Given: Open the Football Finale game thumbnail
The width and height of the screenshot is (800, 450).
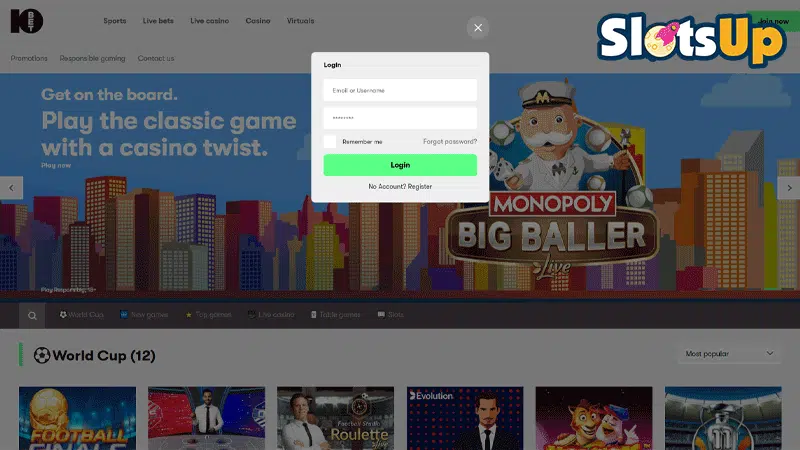Looking at the screenshot, I should 78,418.
